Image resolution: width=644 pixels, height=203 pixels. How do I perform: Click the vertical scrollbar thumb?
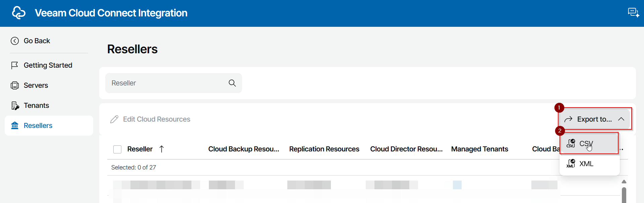(x=624, y=195)
